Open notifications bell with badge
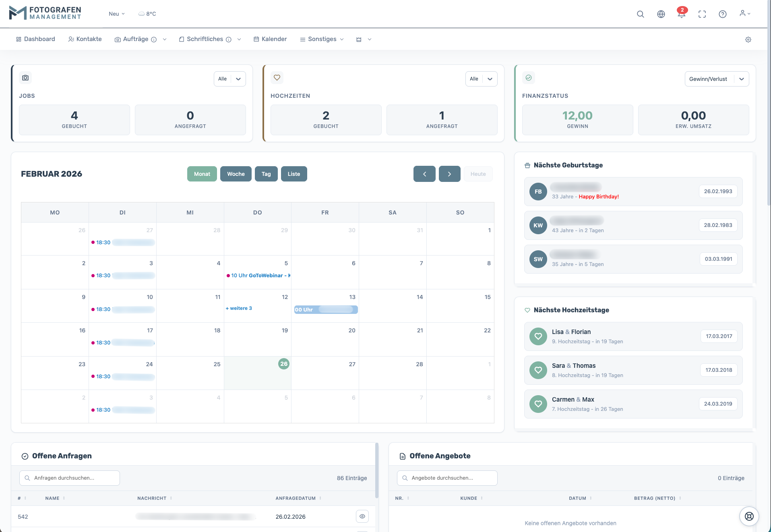771x532 pixels. pyautogui.click(x=681, y=14)
